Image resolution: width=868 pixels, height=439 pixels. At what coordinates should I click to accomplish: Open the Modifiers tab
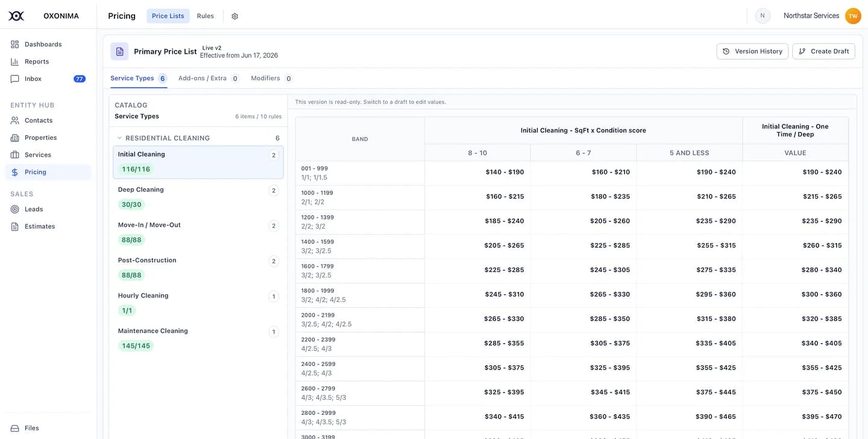tap(272, 78)
